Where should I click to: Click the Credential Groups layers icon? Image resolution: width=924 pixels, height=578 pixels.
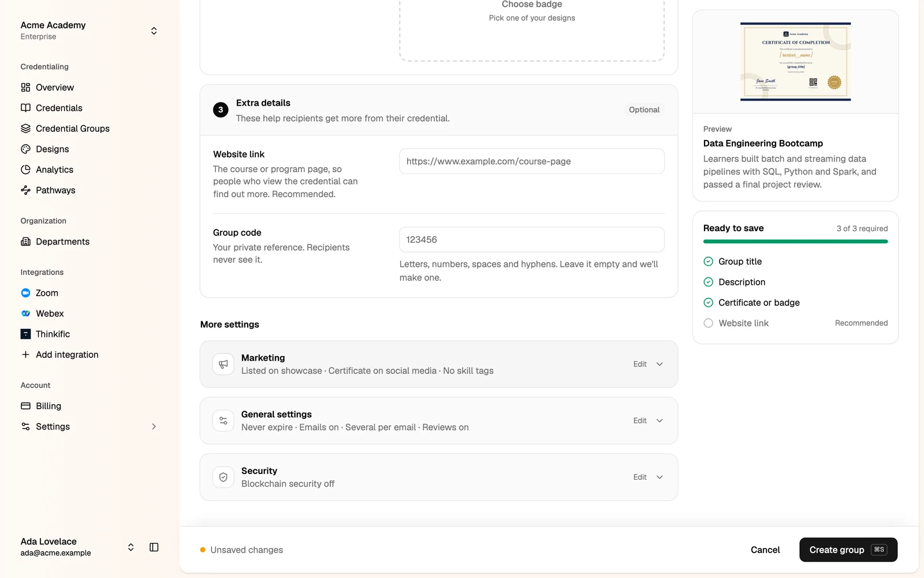click(25, 128)
